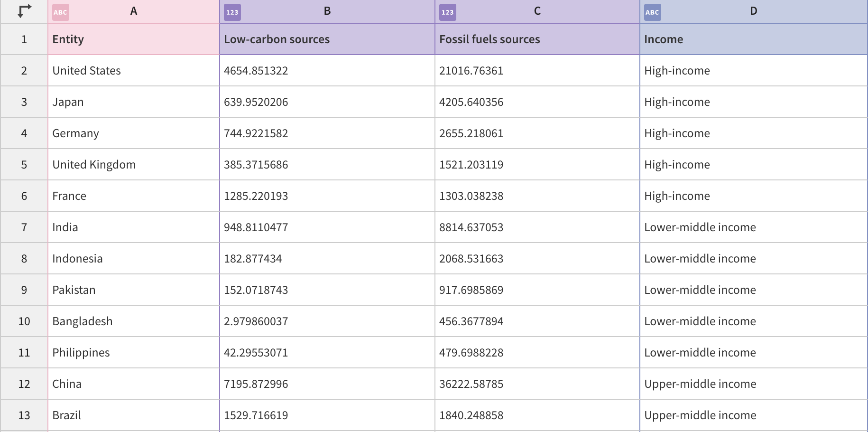
Task: Click the Entity header cell
Action: pos(134,39)
